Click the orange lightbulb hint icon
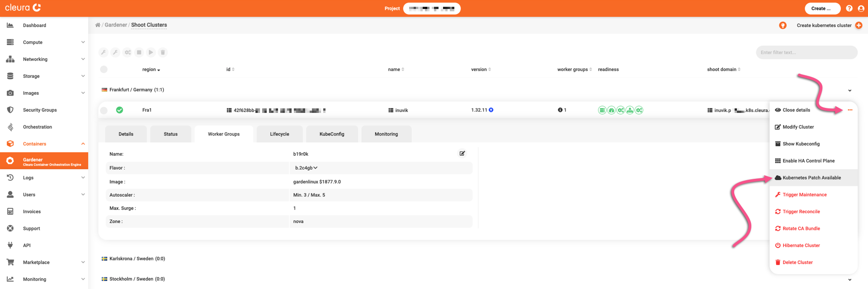Image resolution: width=868 pixels, height=289 pixels. [783, 25]
